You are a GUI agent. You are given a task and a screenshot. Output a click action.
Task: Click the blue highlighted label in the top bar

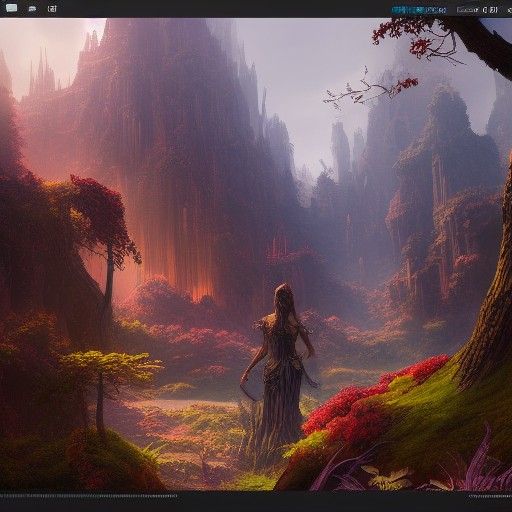point(419,10)
